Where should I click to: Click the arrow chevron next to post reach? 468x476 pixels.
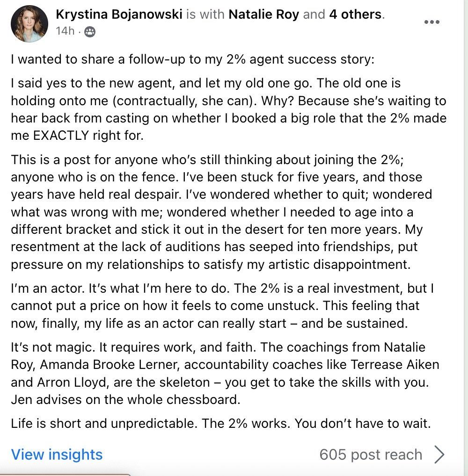pos(439,454)
